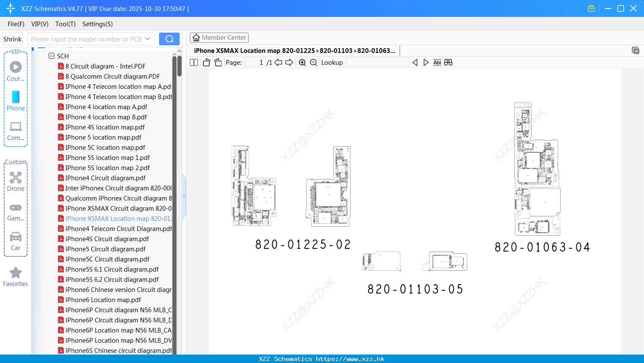
Task: Open 8 Qualcomm Circuit diagram.PDF
Action: (112, 77)
